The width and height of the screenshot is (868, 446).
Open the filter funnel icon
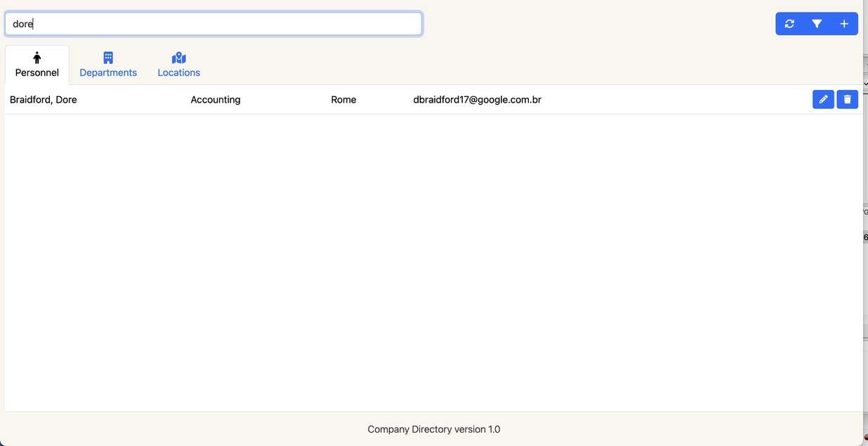(x=817, y=24)
